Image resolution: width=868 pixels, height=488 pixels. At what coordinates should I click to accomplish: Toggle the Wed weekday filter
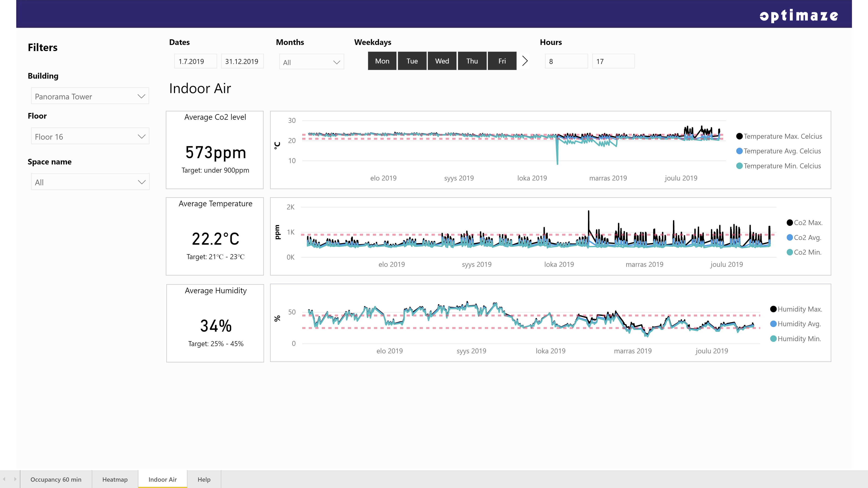click(442, 61)
